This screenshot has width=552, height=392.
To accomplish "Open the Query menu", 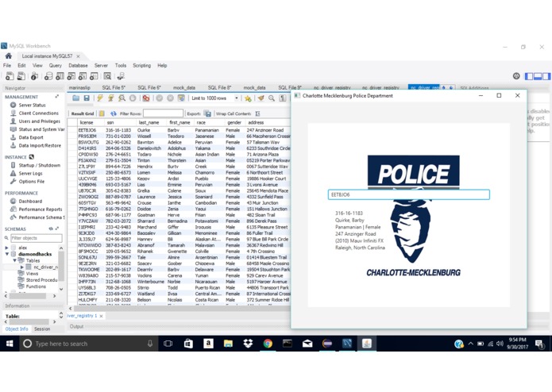I will click(56, 65).
